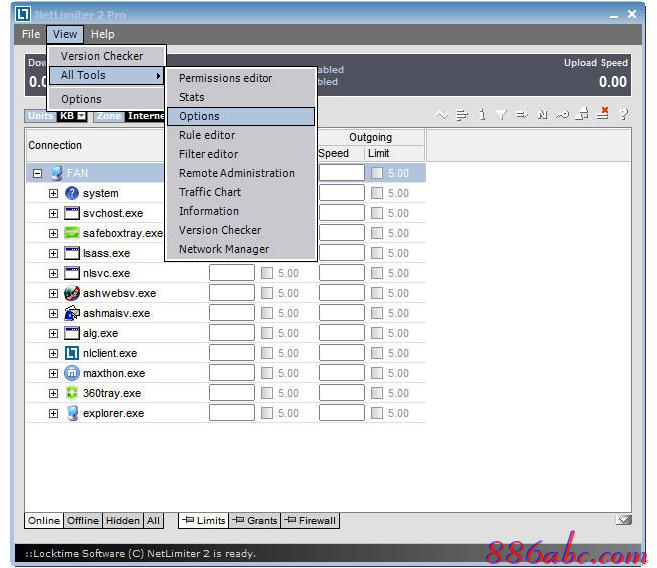Select Rule editor from All Tools submenu
The height and width of the screenshot is (568, 657).
[207, 135]
